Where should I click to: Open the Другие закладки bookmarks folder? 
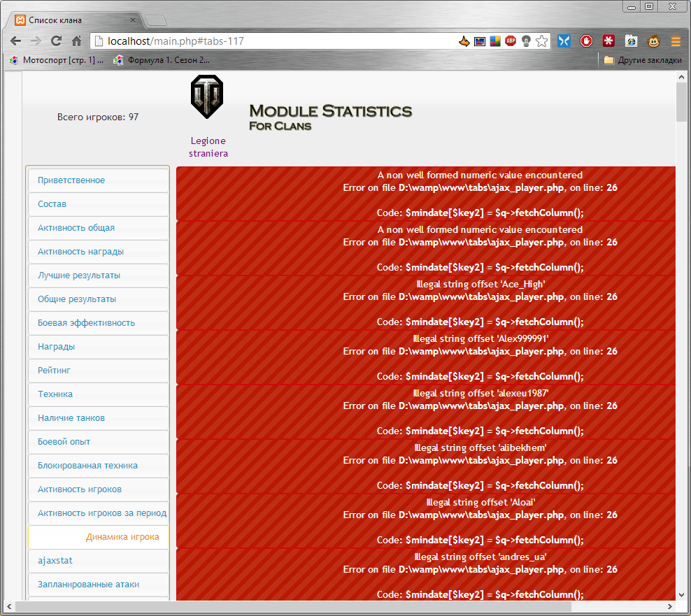click(642, 60)
